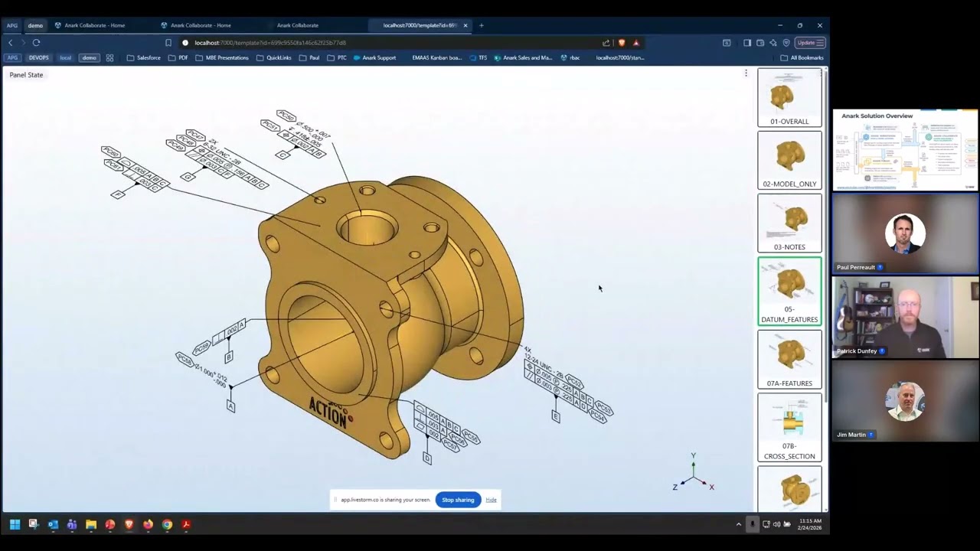
Task: Open Brave browser from taskbar
Action: click(129, 524)
